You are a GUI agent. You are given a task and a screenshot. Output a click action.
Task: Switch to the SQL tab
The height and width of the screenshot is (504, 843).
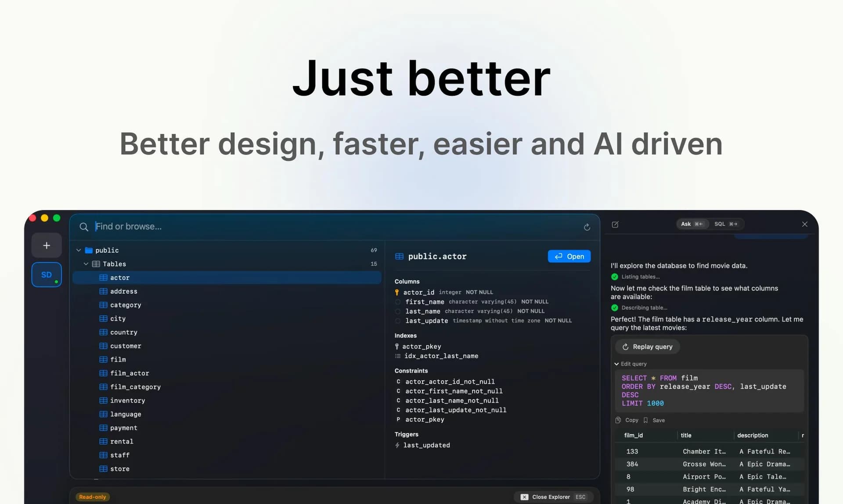726,224
